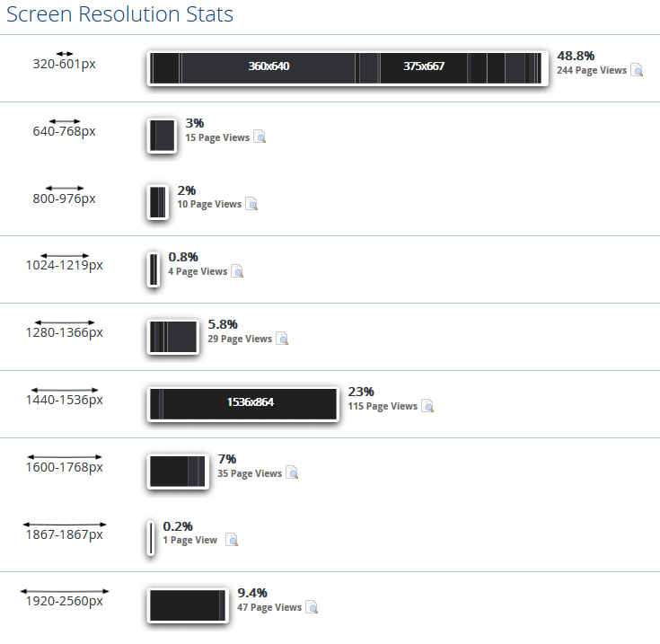Open drill-down icon next to 4 Page Views
The height and width of the screenshot is (644, 660).
(237, 271)
